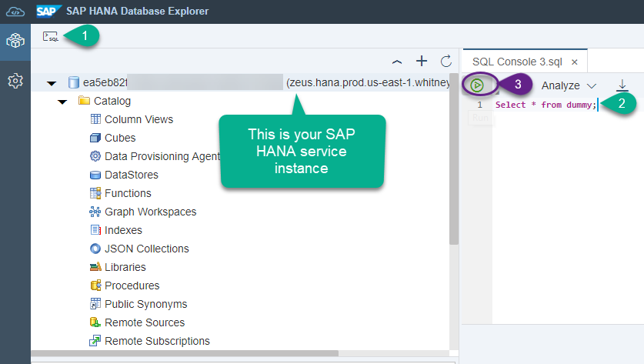Click the Cubes icon
Viewport: 644px width, 364px height.
(95, 138)
